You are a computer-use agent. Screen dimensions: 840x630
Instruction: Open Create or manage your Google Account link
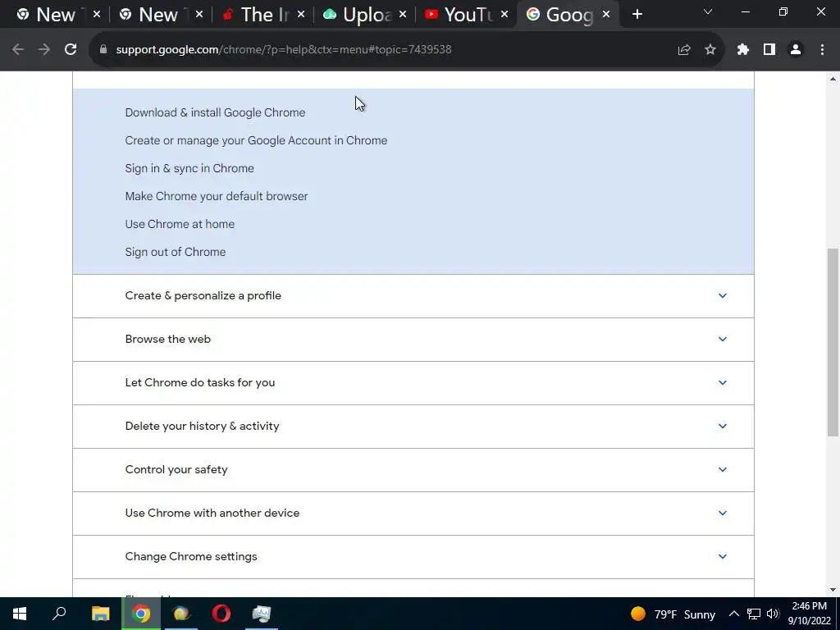256,140
